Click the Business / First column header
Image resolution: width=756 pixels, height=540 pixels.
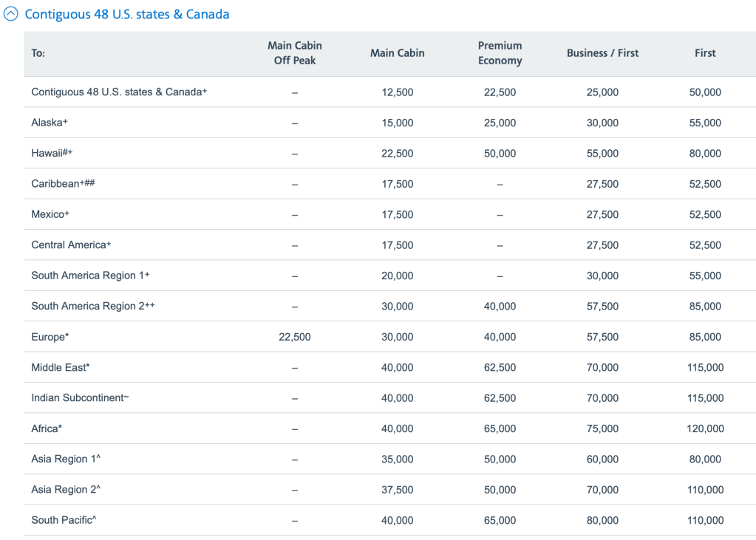tap(602, 53)
